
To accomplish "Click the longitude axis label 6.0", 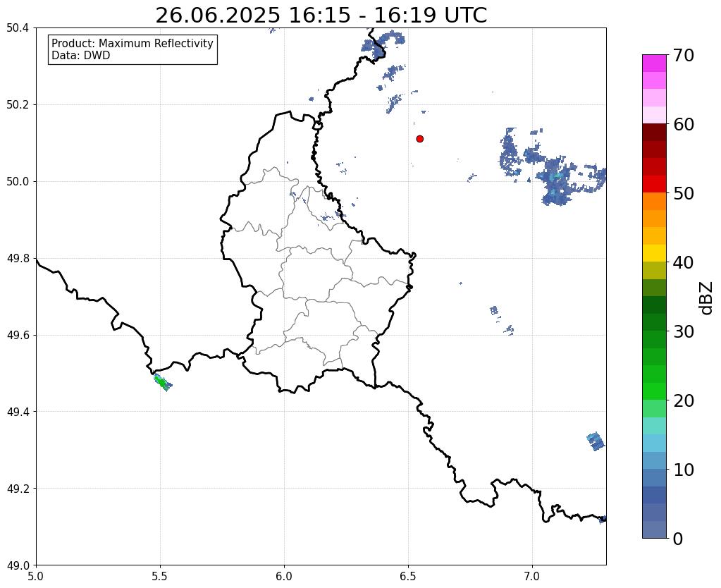I will [x=284, y=576].
